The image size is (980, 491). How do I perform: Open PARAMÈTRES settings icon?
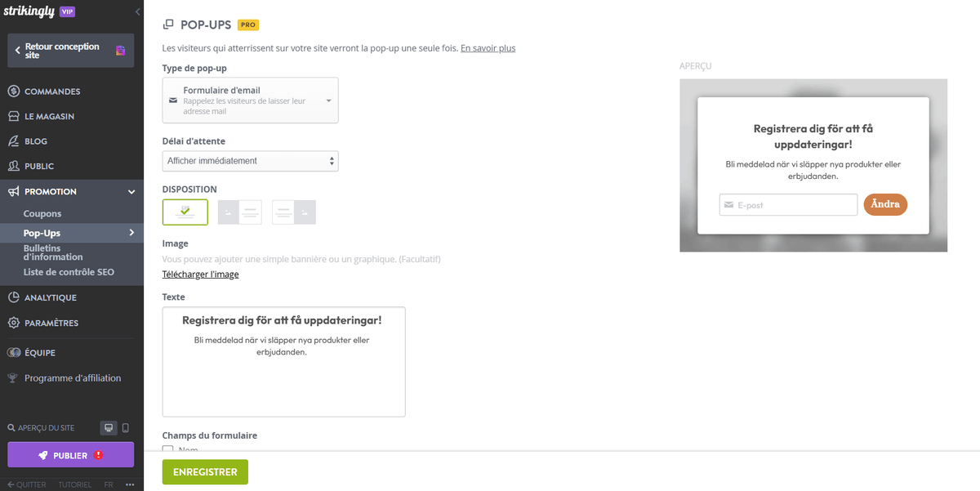point(11,323)
